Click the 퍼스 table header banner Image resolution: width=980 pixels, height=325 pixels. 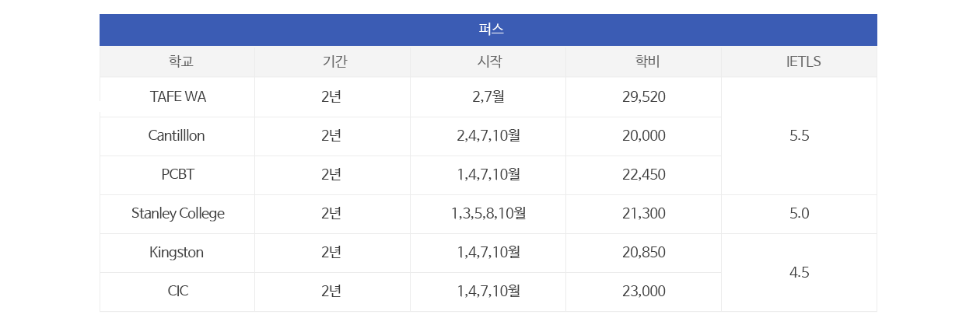tap(488, 30)
